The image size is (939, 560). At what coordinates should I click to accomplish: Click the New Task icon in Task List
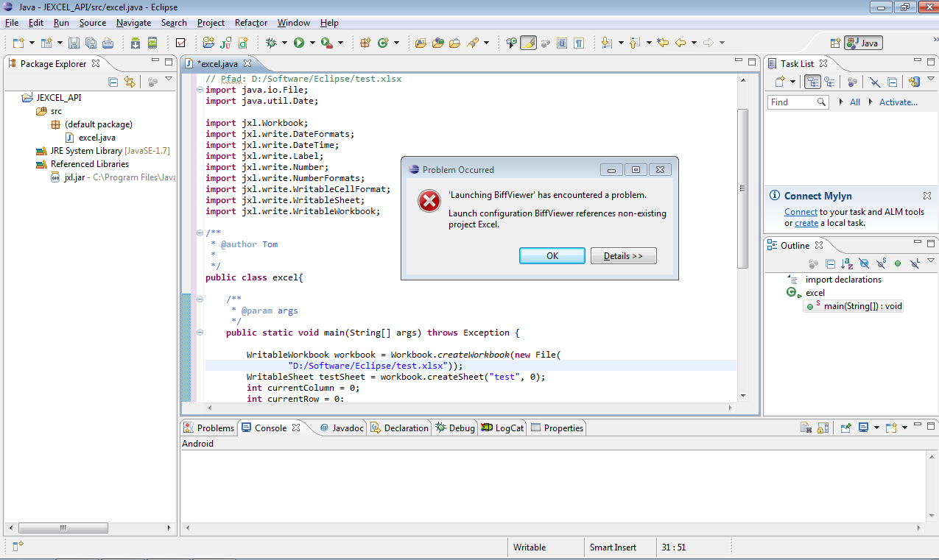tap(780, 82)
